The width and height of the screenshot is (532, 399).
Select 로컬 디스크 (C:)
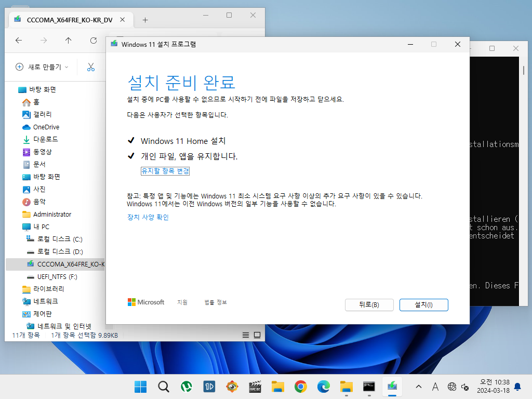pos(54,239)
